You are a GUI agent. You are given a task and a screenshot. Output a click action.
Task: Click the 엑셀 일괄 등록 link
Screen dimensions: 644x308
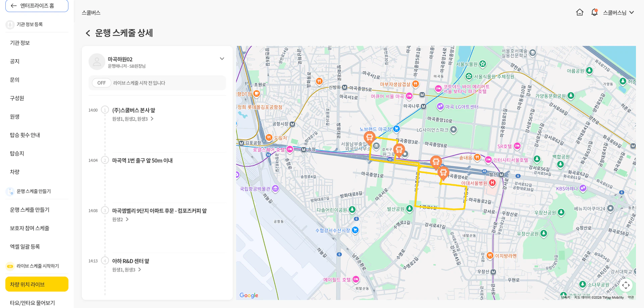(x=25, y=247)
